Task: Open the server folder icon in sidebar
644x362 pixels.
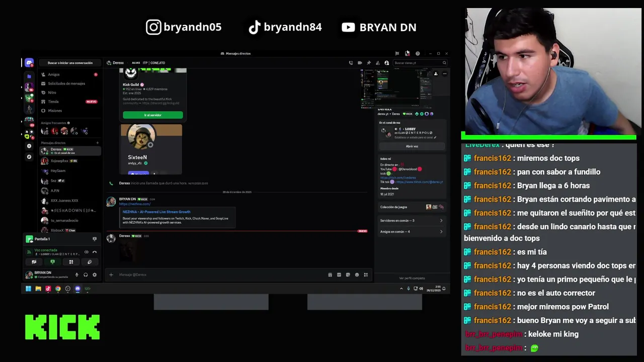Action: [x=29, y=76]
